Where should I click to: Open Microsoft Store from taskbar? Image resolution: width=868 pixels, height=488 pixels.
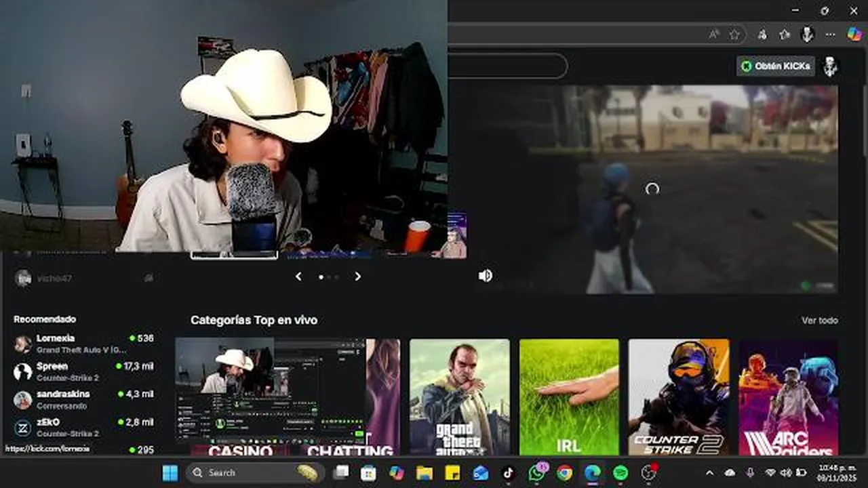[x=368, y=472]
